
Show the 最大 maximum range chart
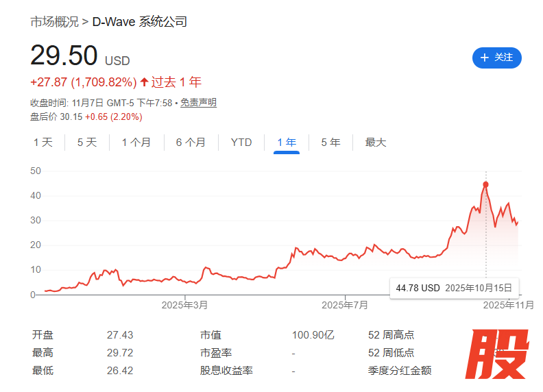[x=376, y=143]
